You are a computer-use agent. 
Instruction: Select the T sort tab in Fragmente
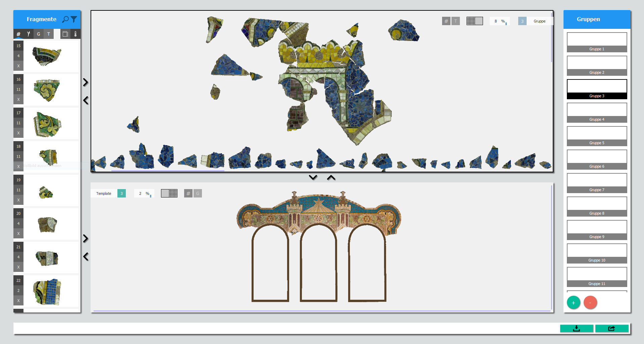[49, 34]
